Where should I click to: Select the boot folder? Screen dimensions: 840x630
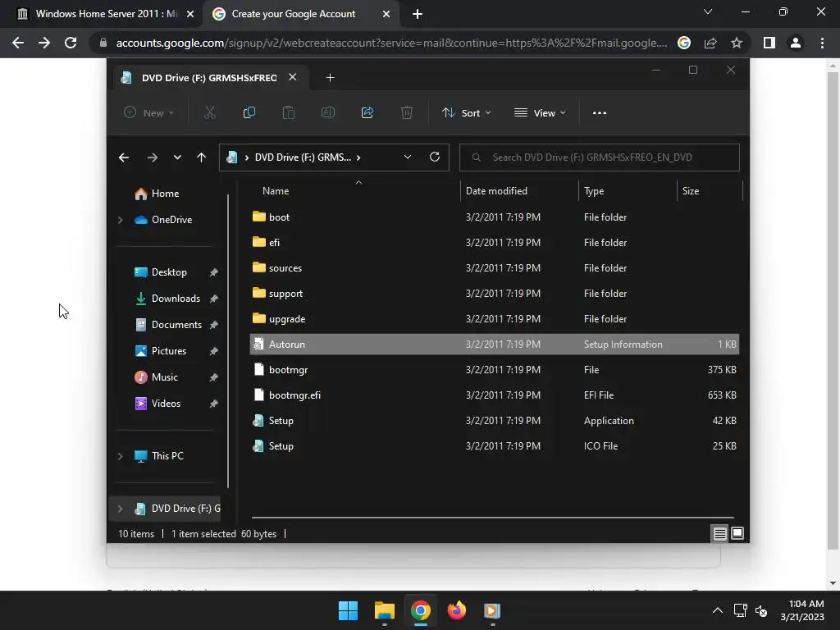[495, 217]
